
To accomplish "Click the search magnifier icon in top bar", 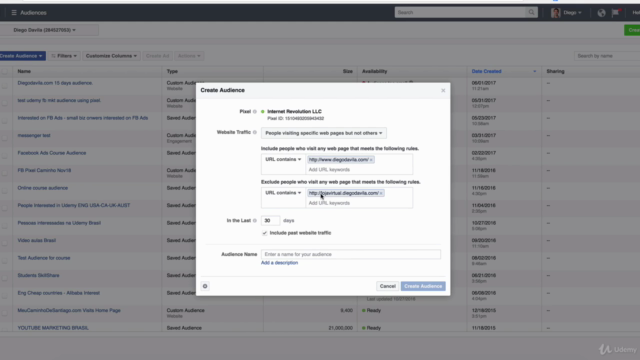I will pyautogui.click(x=531, y=12).
